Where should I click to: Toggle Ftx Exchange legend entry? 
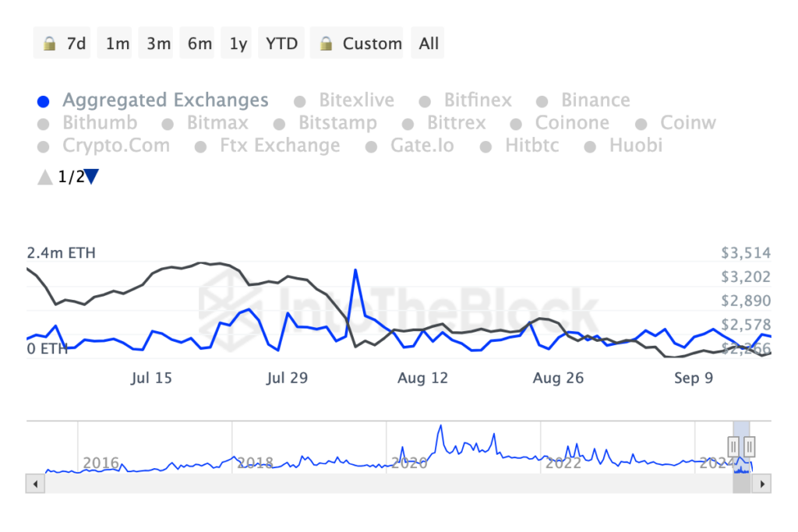[x=268, y=146]
